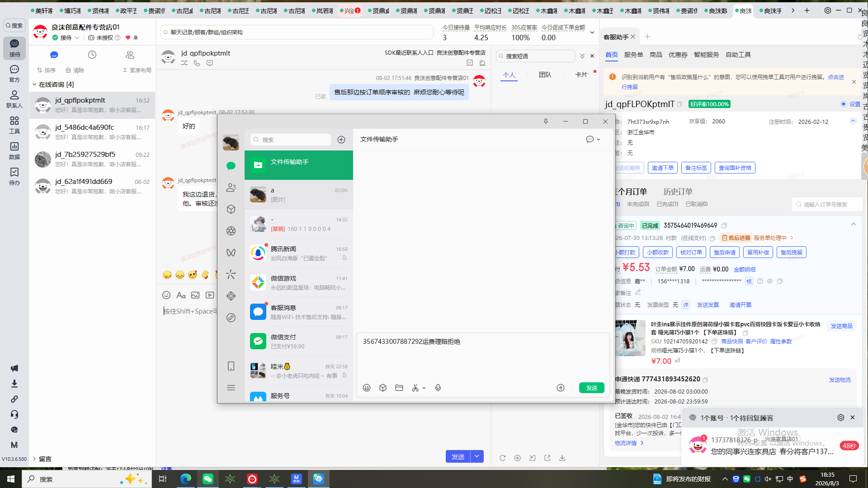Toggle the 紧凑布局 compact layout option
Image resolution: width=868 pixels, height=488 pixels.
coord(137,70)
